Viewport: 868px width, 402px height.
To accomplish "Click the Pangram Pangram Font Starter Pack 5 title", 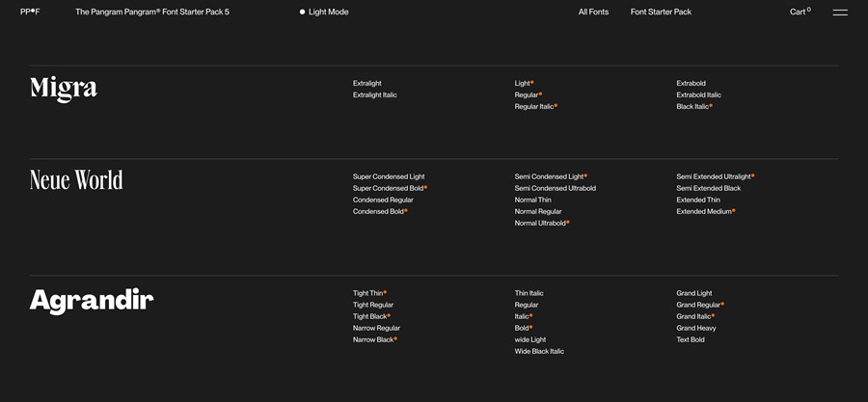I will click(x=152, y=12).
